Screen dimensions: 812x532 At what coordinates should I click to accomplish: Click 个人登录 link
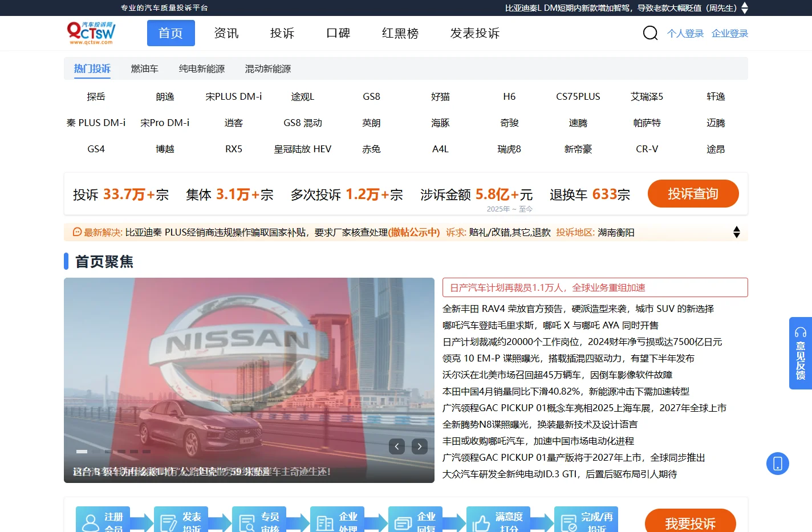[x=685, y=34]
